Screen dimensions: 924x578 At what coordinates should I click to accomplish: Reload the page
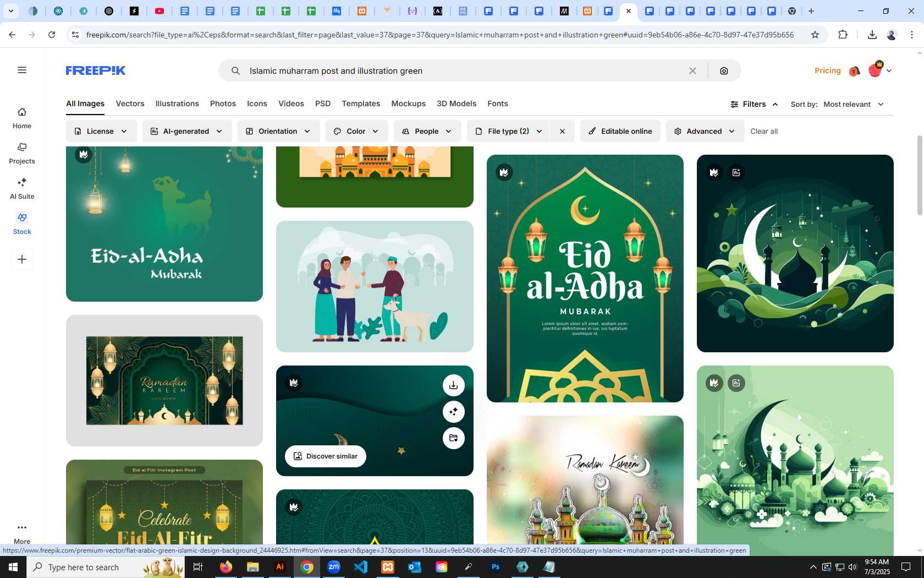(52, 35)
